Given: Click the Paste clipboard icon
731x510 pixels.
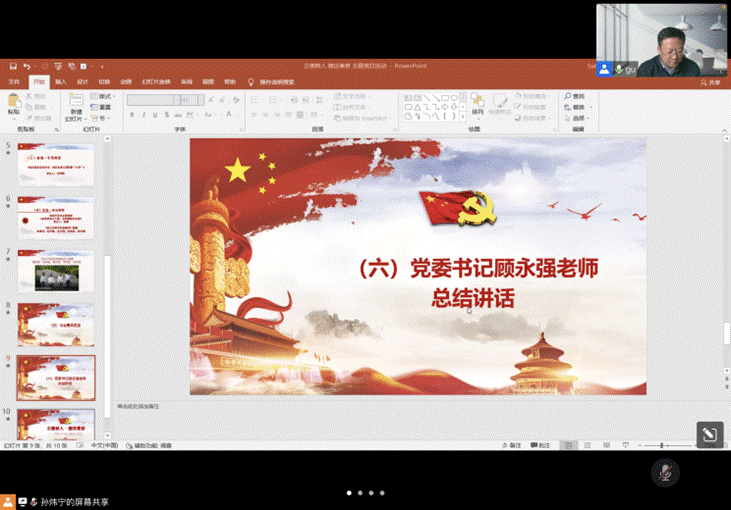Looking at the screenshot, I should (x=14, y=101).
